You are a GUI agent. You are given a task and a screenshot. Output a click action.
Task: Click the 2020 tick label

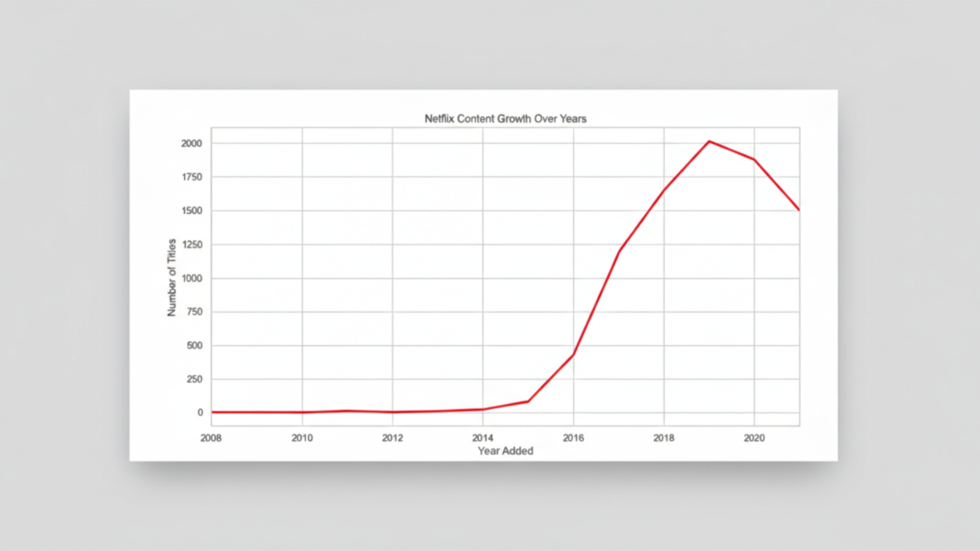[x=755, y=438]
